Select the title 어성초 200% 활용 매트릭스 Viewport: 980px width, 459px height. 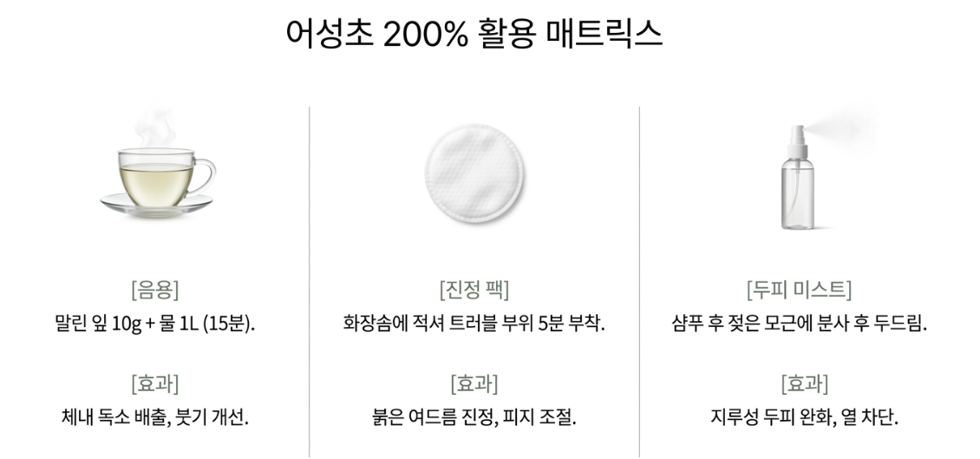(x=474, y=33)
